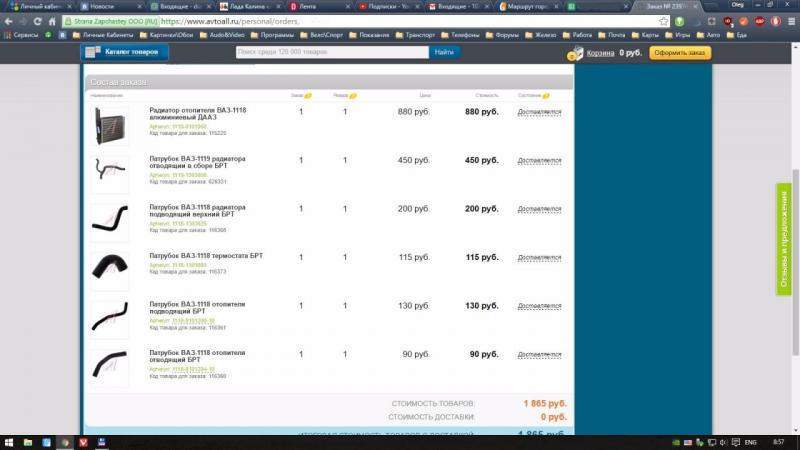
Task: Open File Explorer from taskbar
Action: [28, 442]
